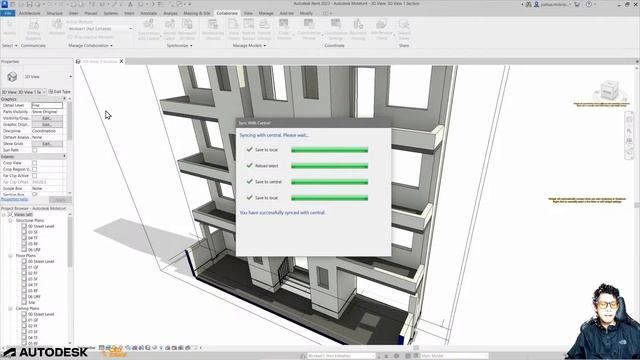Click the Revit application logo icon
The width and height of the screenshot is (640, 360).
4,4
